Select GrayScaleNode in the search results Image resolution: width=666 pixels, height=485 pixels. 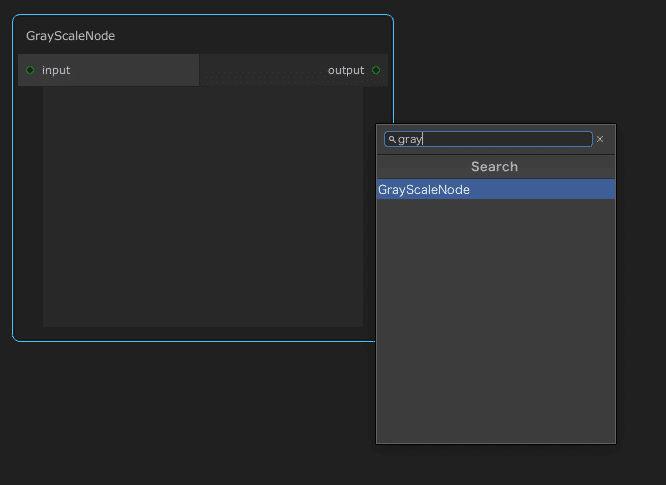tap(496, 189)
